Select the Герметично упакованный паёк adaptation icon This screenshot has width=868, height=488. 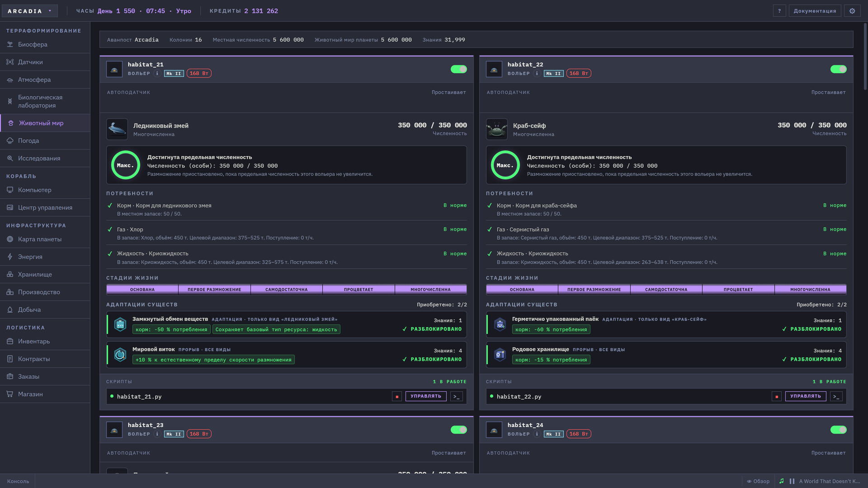pos(500,324)
